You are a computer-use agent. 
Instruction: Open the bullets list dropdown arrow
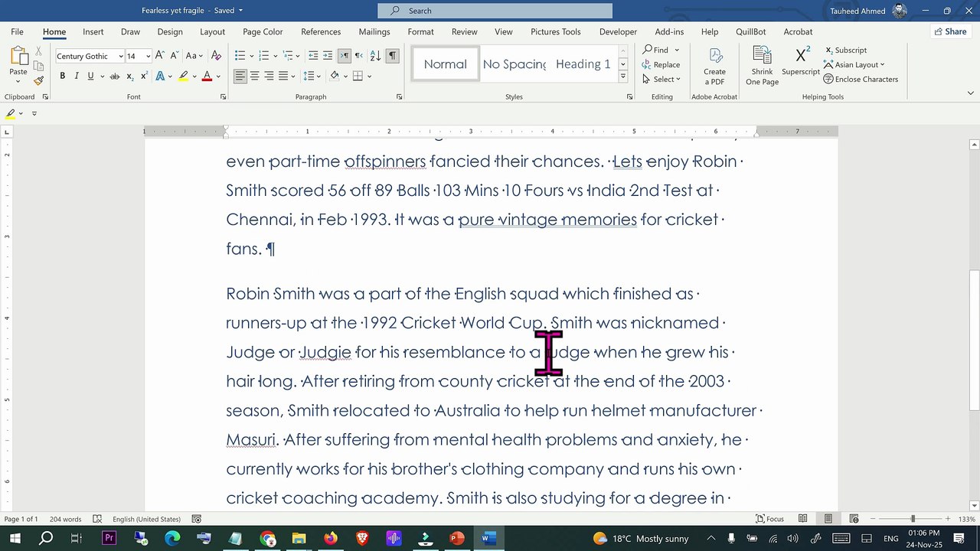click(x=250, y=56)
